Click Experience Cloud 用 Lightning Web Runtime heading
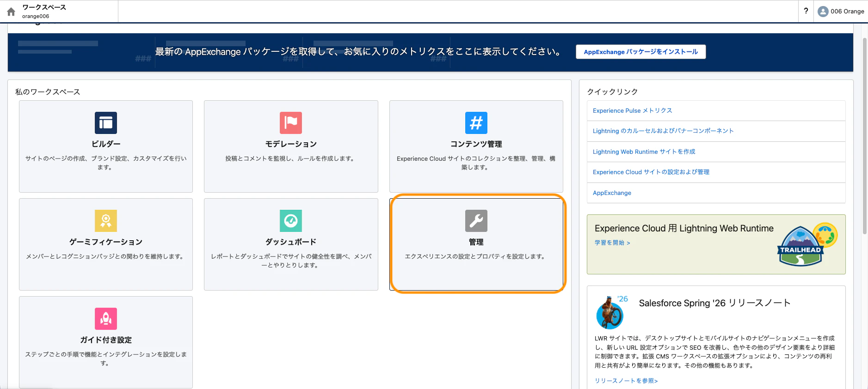The height and width of the screenshot is (389, 868). click(684, 228)
